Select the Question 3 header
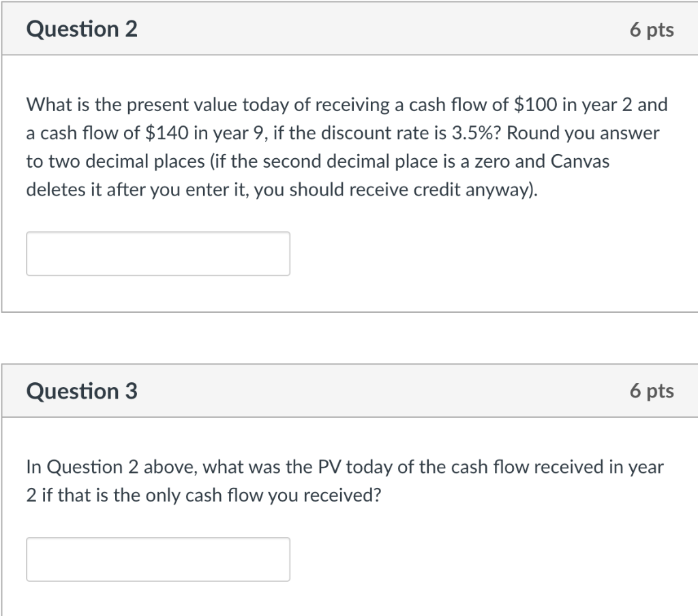698x616 pixels. point(81,390)
